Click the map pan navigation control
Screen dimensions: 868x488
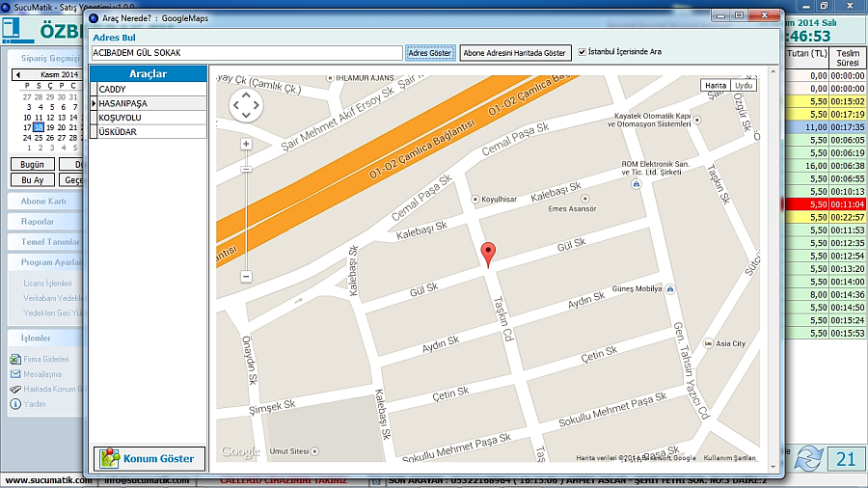pos(246,104)
